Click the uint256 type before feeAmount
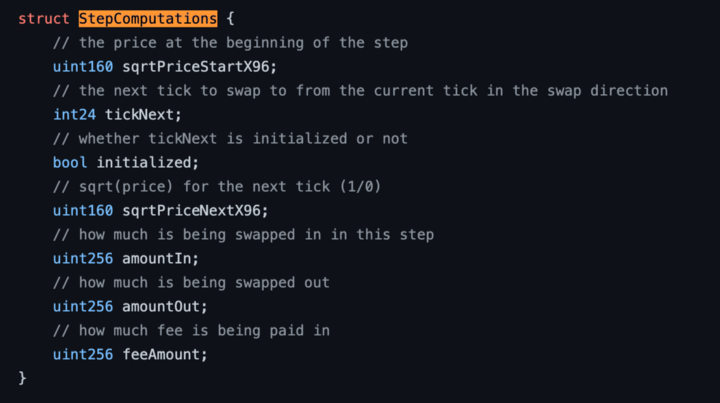The image size is (720, 403). pyautogui.click(x=83, y=354)
